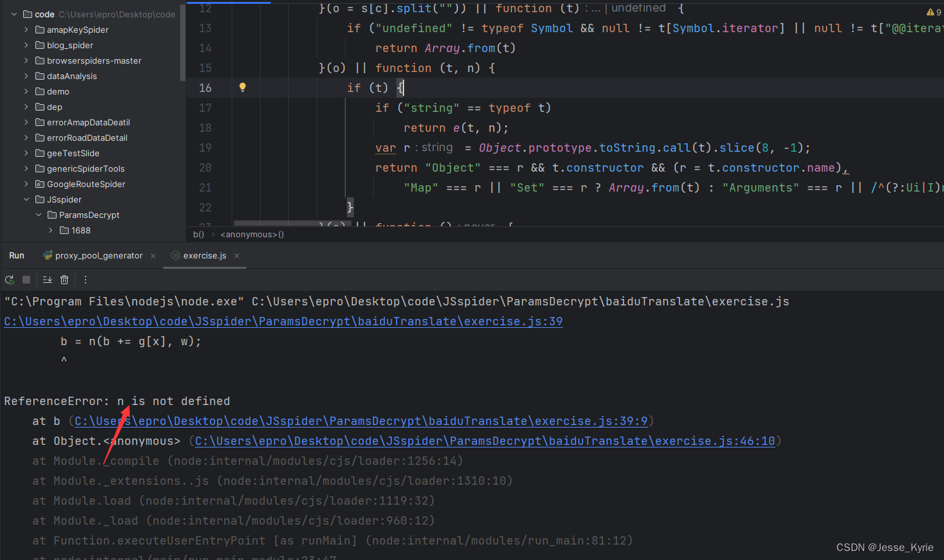The height and width of the screenshot is (560, 944).
Task: Click the Run panel title
Action: [17, 256]
